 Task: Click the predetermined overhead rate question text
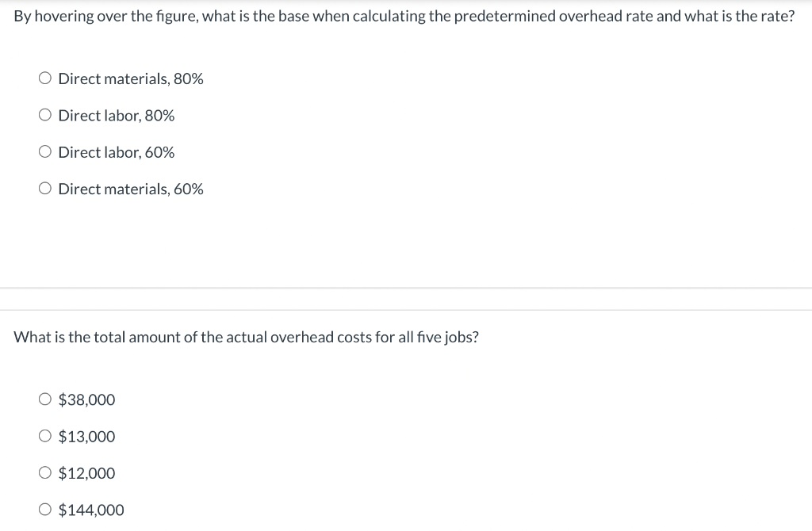click(404, 15)
